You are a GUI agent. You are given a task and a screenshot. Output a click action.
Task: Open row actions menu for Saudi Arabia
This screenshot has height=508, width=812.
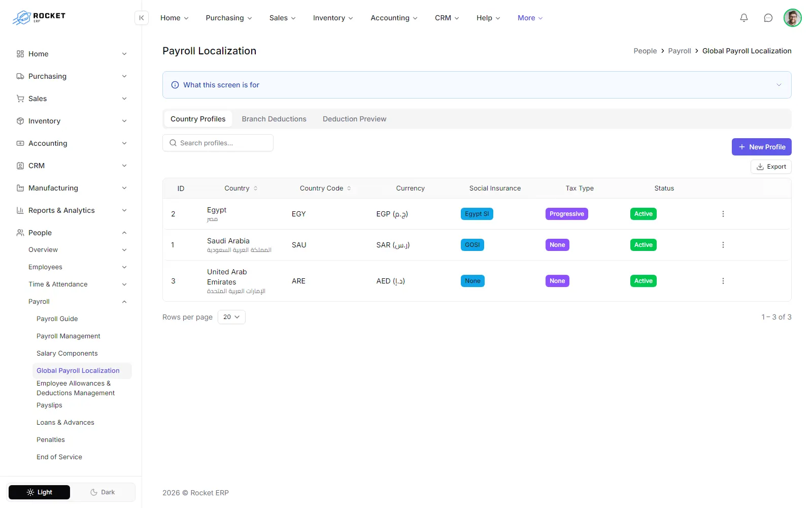(x=723, y=245)
